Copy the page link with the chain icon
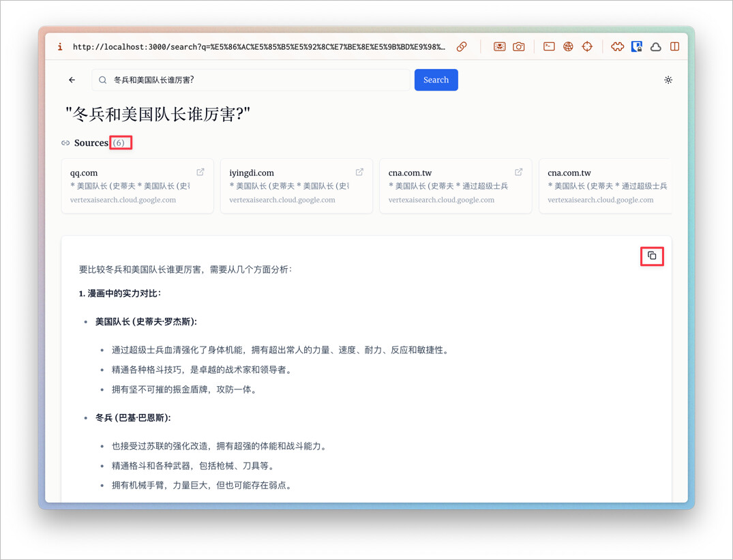The height and width of the screenshot is (560, 733). (x=462, y=47)
